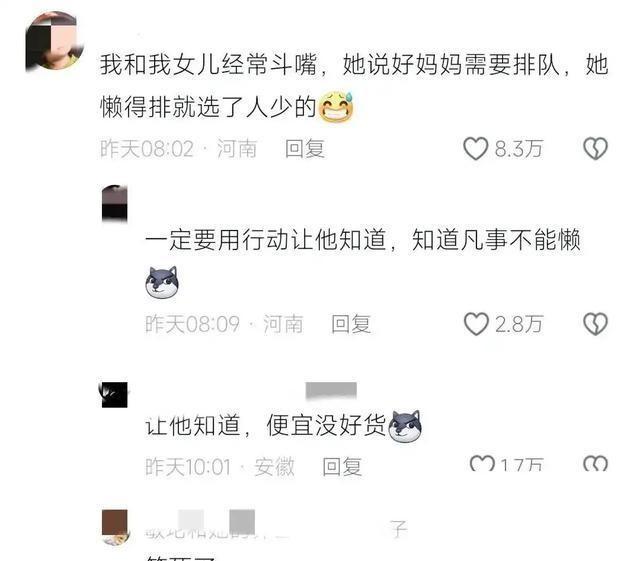The height and width of the screenshot is (561, 640).
Task: Like the reply from 安徽 at 昨天10:01
Action: point(482,463)
